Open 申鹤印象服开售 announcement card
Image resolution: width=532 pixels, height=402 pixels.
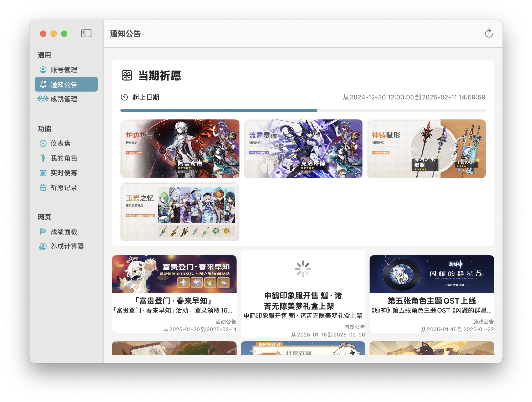(x=303, y=294)
